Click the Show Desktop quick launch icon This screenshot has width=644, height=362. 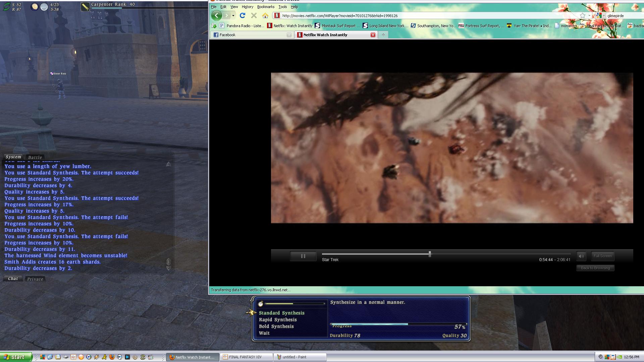[x=50, y=357]
